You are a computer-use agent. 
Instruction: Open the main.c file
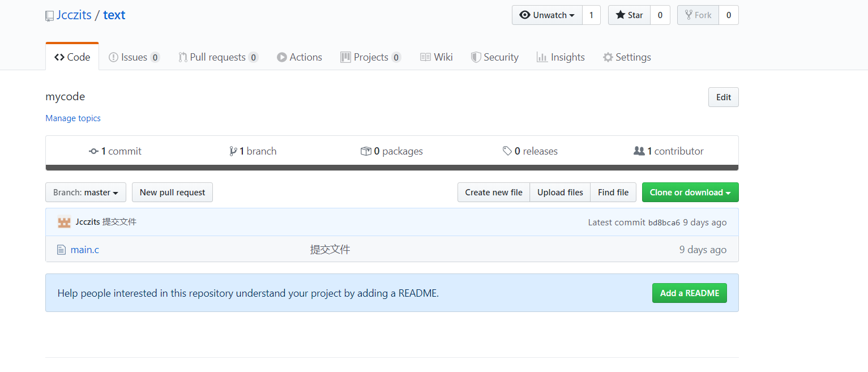pyautogui.click(x=85, y=250)
